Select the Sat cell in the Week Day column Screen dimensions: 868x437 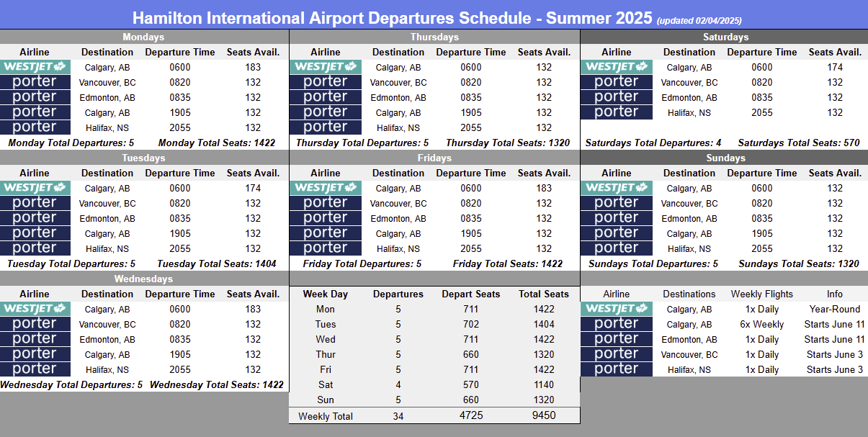[x=326, y=384]
